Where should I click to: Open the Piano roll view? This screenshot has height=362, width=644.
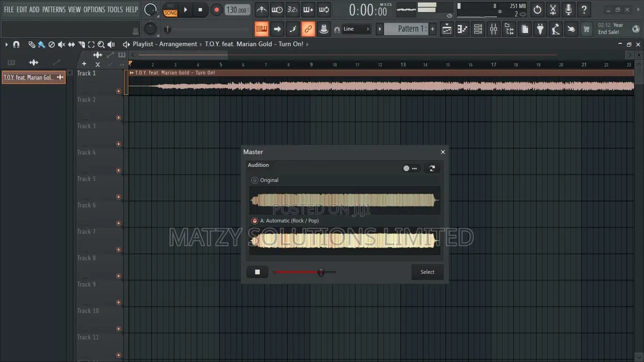point(462,29)
